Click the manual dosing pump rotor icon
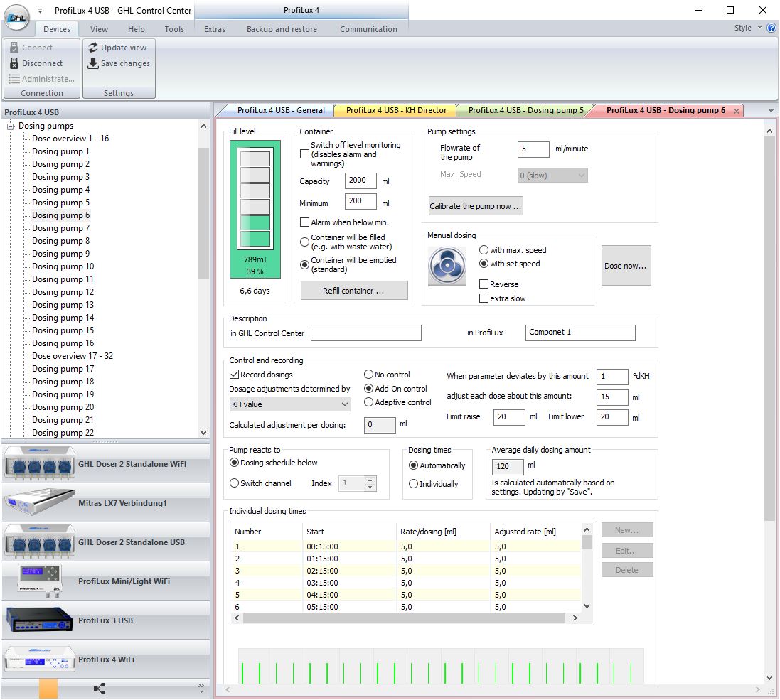Screen dimensions: 780x700 (447, 266)
